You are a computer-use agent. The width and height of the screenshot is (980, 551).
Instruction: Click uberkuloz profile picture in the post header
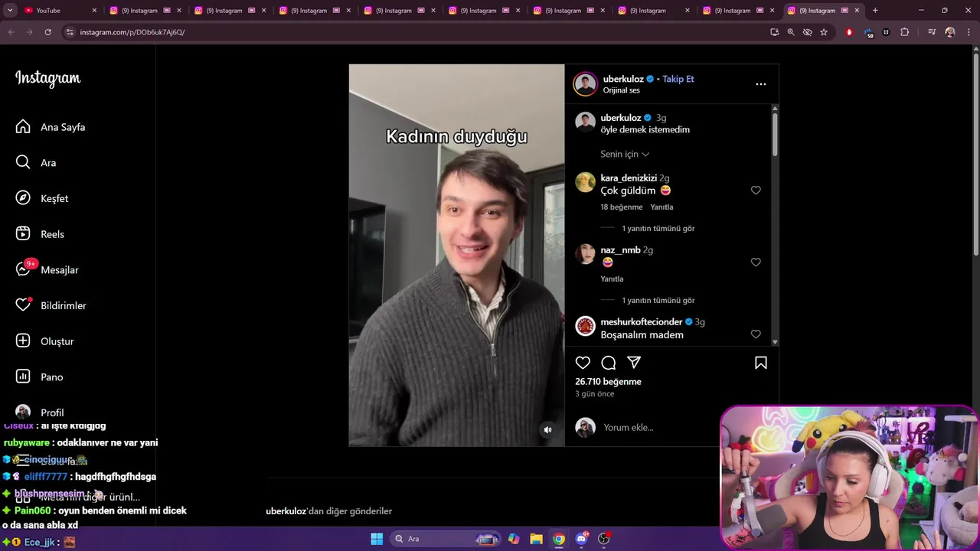[585, 84]
